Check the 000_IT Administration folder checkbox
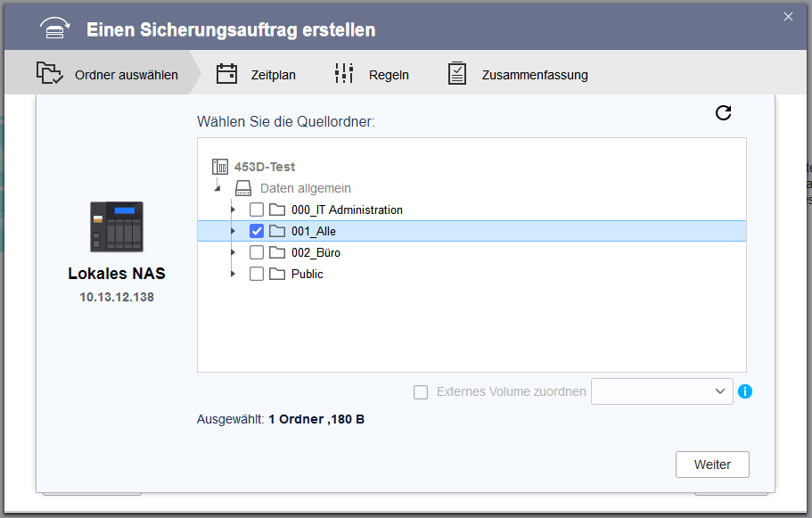 257,210
